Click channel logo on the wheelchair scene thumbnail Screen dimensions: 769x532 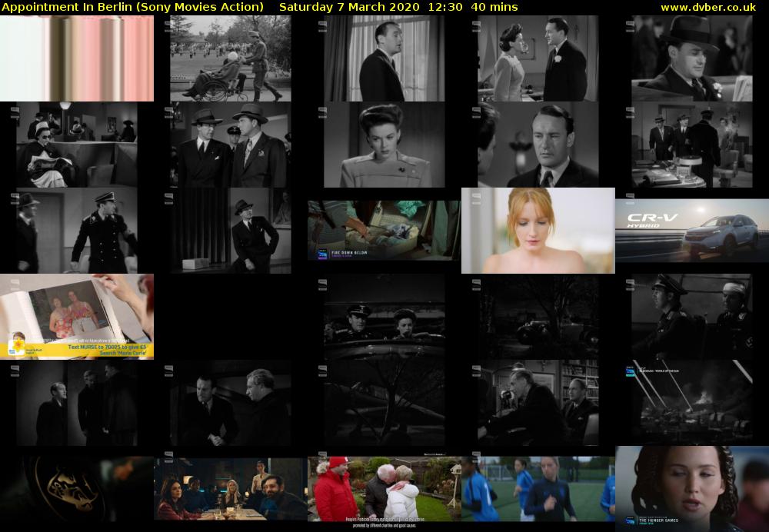click(x=168, y=25)
